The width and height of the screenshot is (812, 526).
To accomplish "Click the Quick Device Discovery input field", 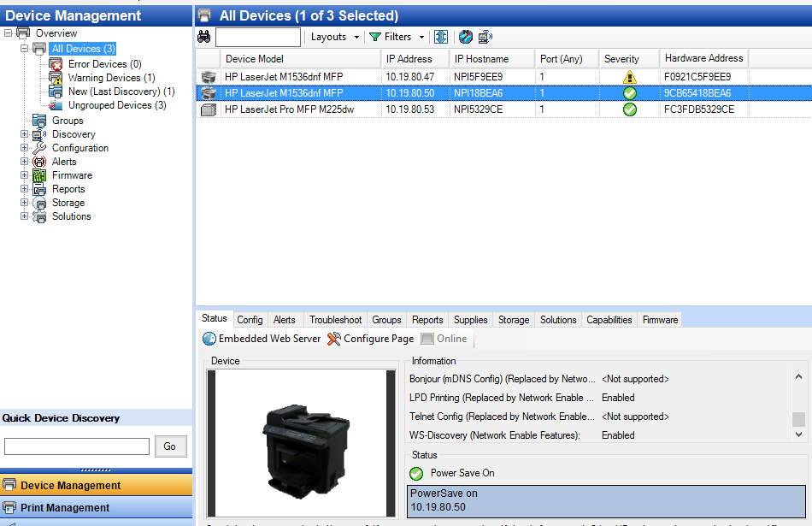I will click(x=77, y=446).
